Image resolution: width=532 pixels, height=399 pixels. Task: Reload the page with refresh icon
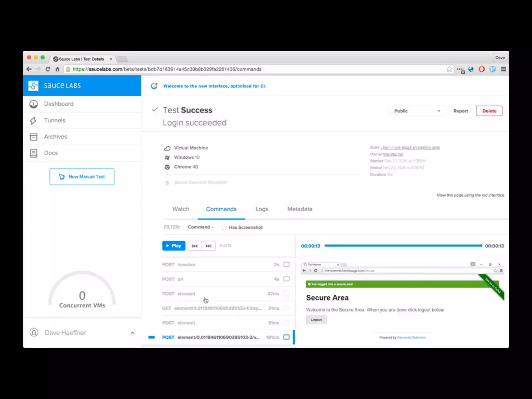(48, 69)
